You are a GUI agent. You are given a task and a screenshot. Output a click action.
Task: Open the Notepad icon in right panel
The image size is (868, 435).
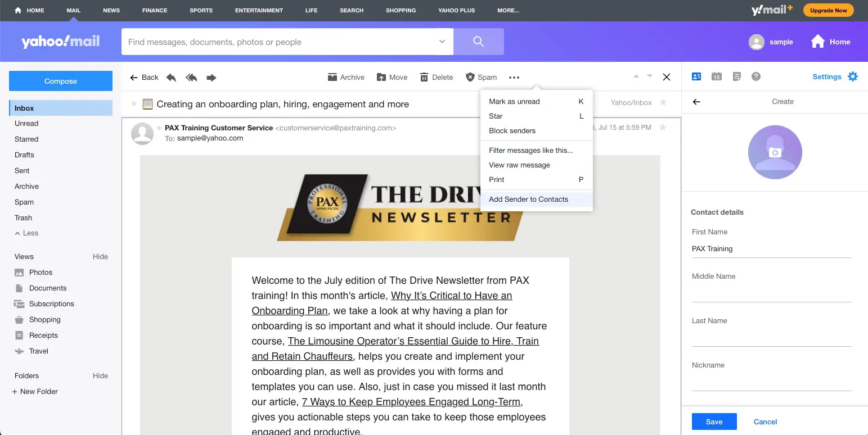(x=736, y=77)
